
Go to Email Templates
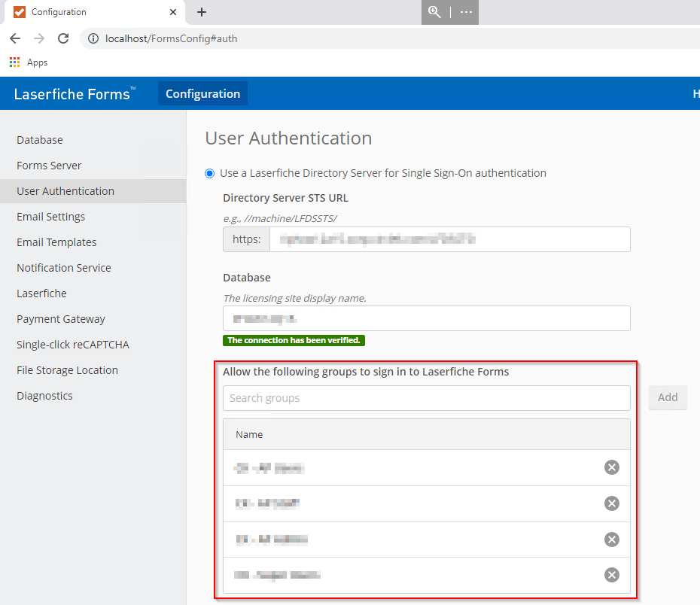click(x=93, y=242)
